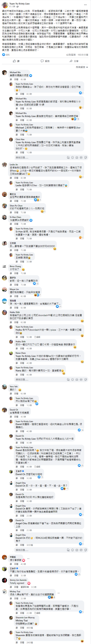The height and width of the screenshot is (644, 91).
Task: Open Chris Han's profile name link
Action: pyautogui.click(x=20, y=140)
